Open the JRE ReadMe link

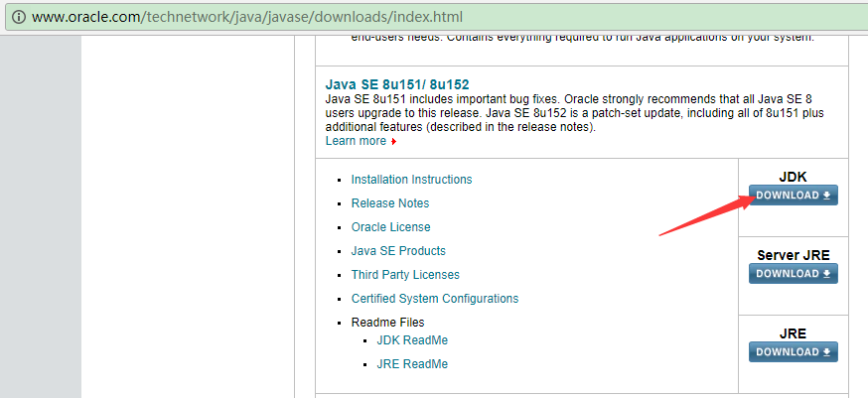pyautogui.click(x=412, y=363)
